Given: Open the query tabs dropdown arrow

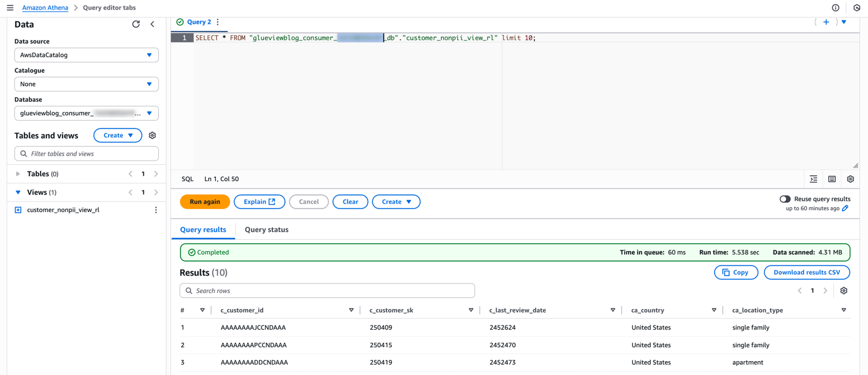Looking at the screenshot, I should point(844,22).
